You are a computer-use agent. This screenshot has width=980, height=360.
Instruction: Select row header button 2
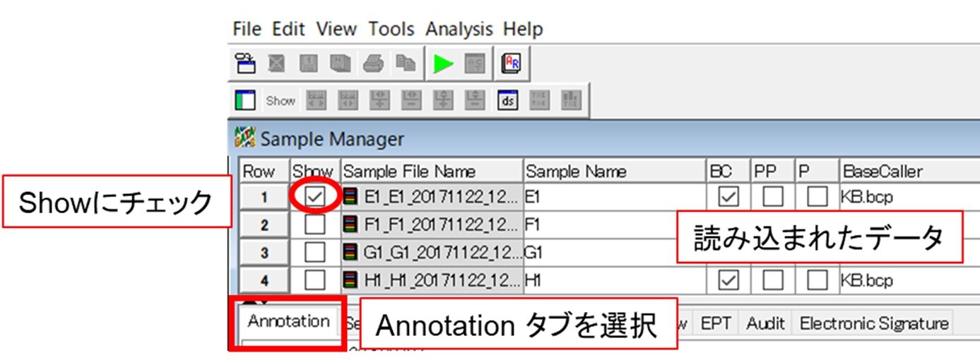tap(264, 225)
